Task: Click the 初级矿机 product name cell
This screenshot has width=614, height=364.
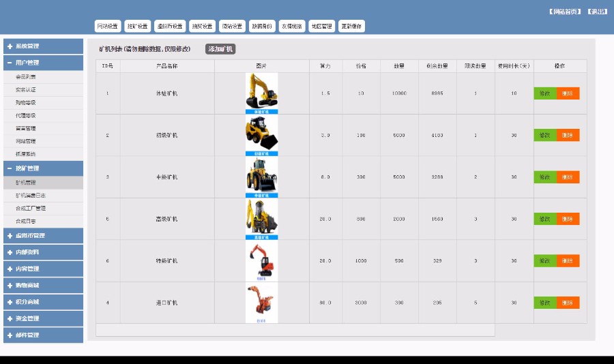Action: click(x=167, y=135)
